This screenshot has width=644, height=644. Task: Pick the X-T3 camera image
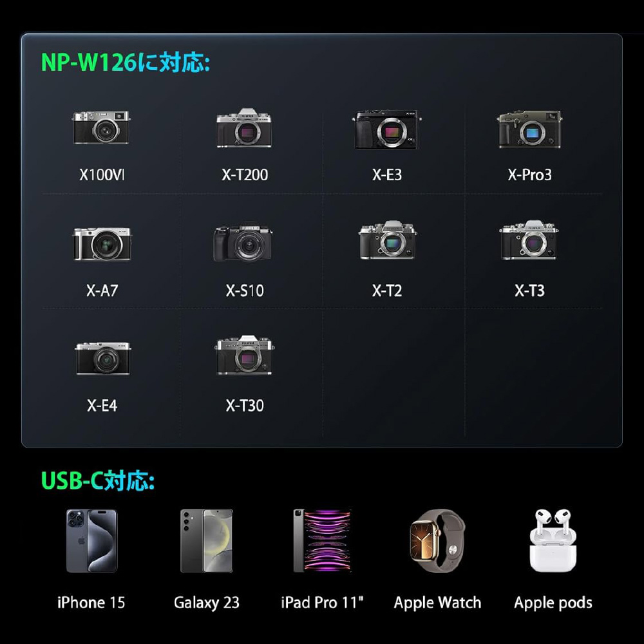(529, 240)
